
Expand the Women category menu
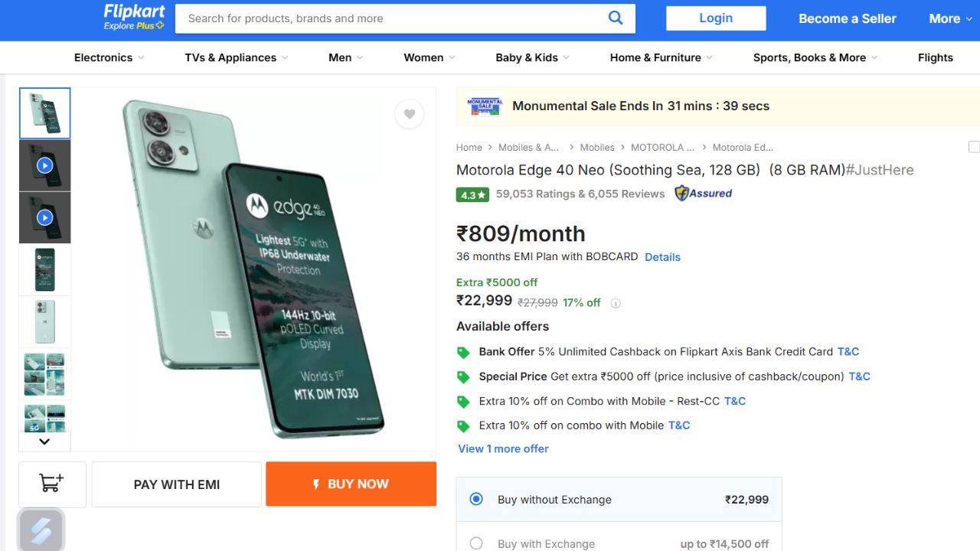click(430, 57)
